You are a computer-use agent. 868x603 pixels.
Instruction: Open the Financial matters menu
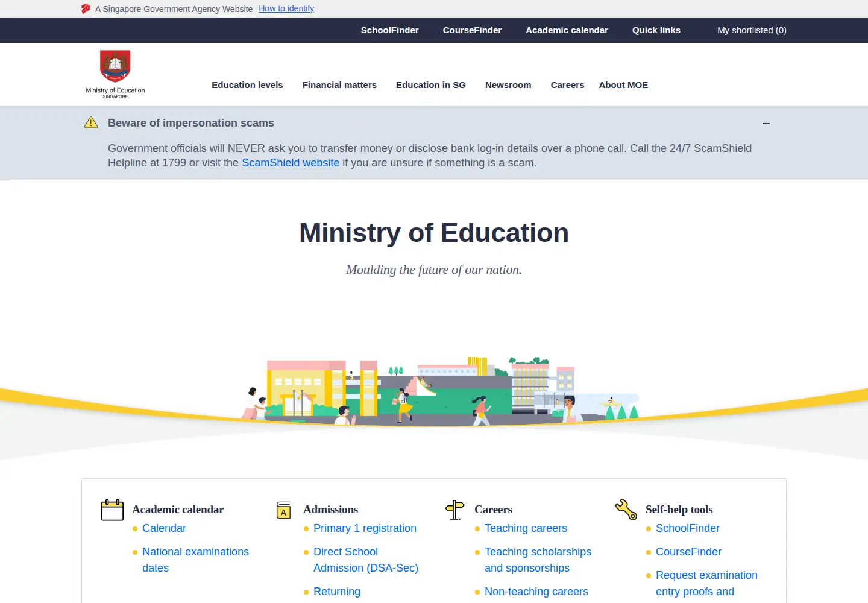[339, 85]
